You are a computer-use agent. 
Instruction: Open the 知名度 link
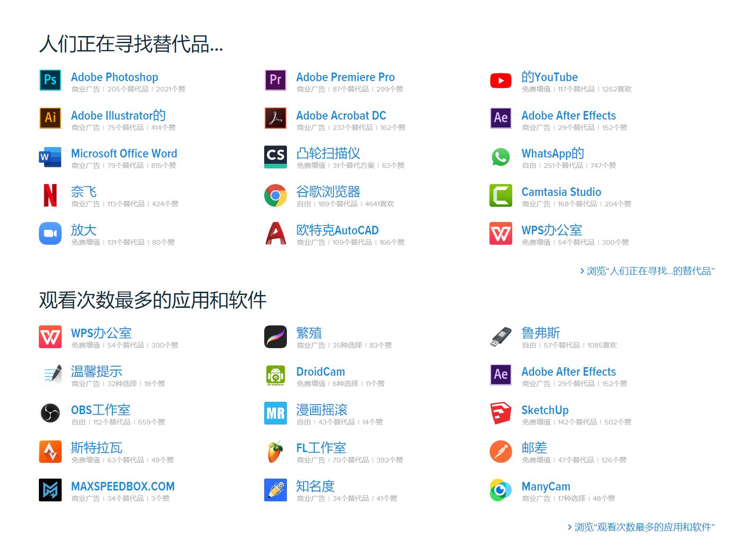coord(315,486)
